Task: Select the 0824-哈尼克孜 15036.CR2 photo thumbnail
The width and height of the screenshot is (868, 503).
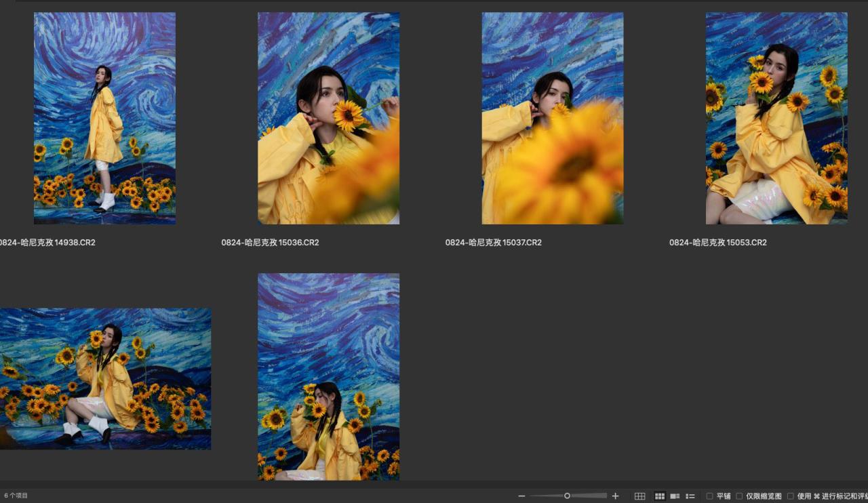Action: [x=328, y=118]
